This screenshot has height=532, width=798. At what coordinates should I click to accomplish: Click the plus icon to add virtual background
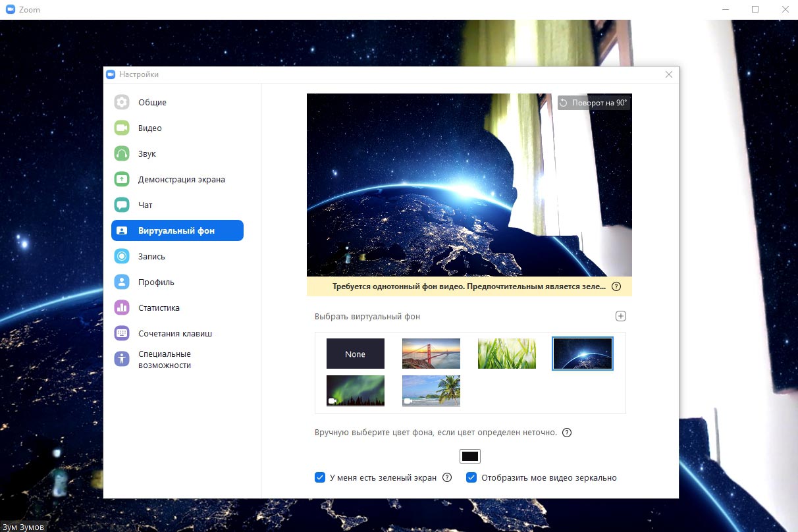(620, 316)
